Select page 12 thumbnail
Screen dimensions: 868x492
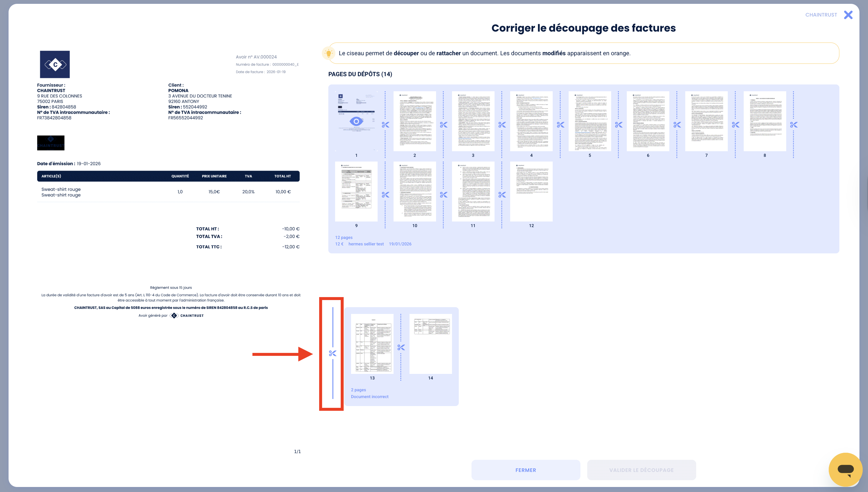[x=531, y=191]
